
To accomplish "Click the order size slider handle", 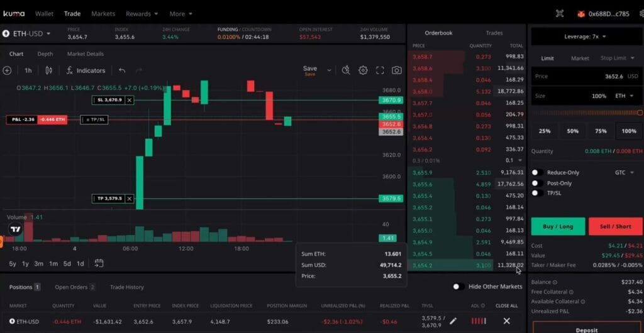I will [x=640, y=112].
